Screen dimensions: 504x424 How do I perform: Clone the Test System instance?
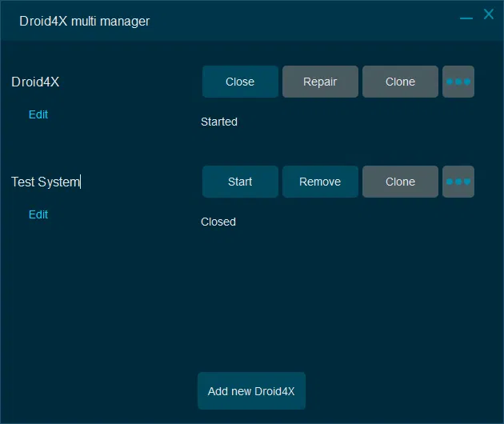(x=400, y=182)
